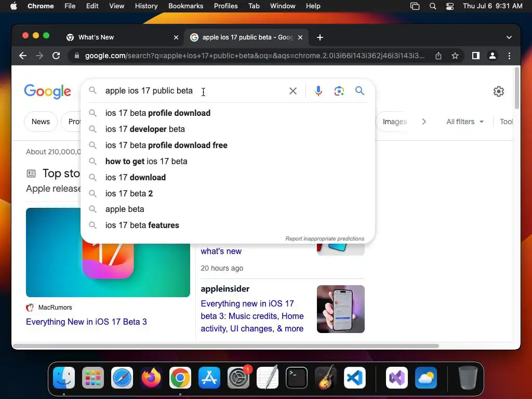
Task: Click the horizontal scrollbar at page bottom
Action: (x=225, y=346)
